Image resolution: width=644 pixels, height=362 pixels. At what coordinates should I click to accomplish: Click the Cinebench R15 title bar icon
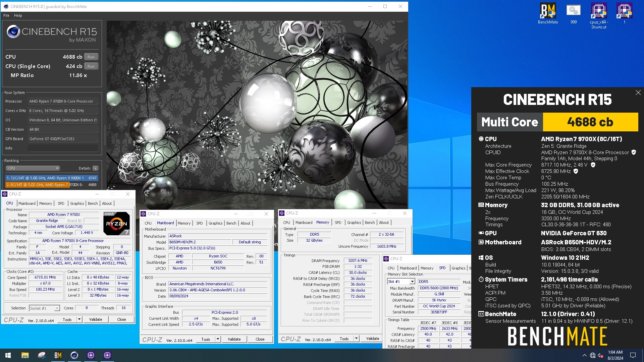click(x=6, y=6)
